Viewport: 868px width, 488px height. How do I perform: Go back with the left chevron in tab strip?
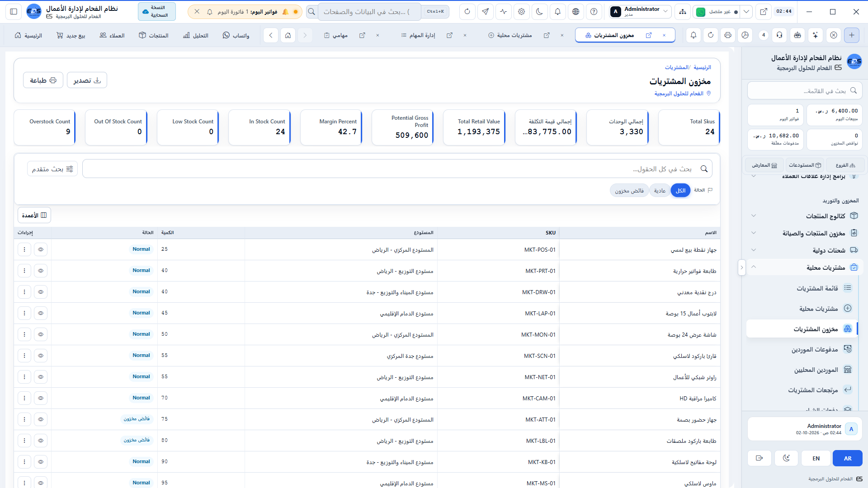tap(270, 35)
